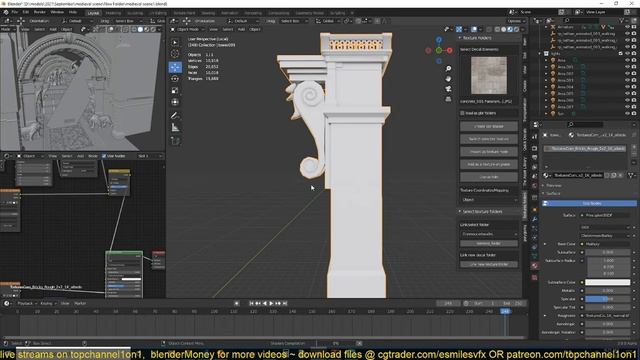Open the Object Mode dropdown

[188, 29]
